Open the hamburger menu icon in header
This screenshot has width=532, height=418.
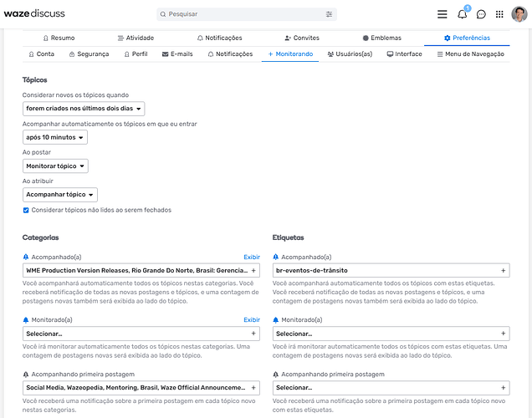[442, 14]
